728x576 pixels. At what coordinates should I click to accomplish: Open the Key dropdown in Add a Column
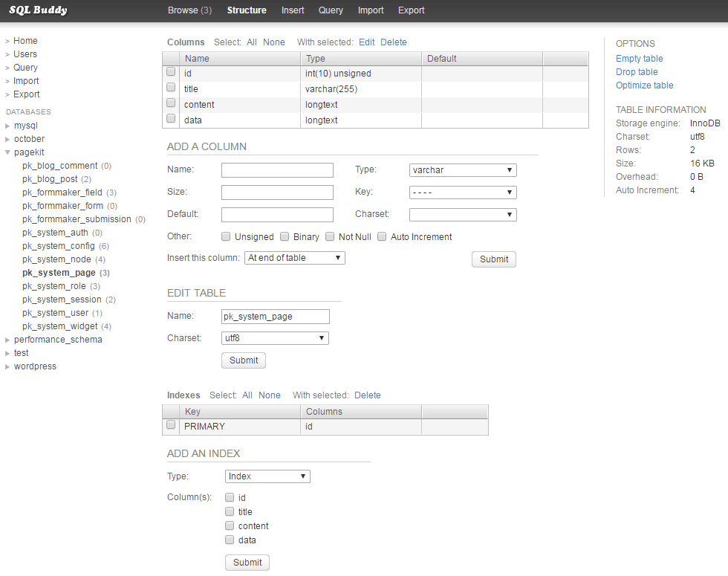coord(463,192)
